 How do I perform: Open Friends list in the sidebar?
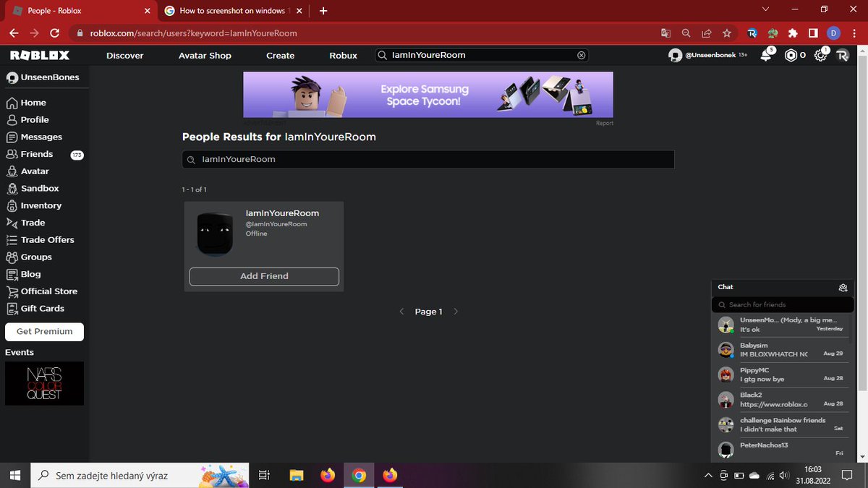30,154
